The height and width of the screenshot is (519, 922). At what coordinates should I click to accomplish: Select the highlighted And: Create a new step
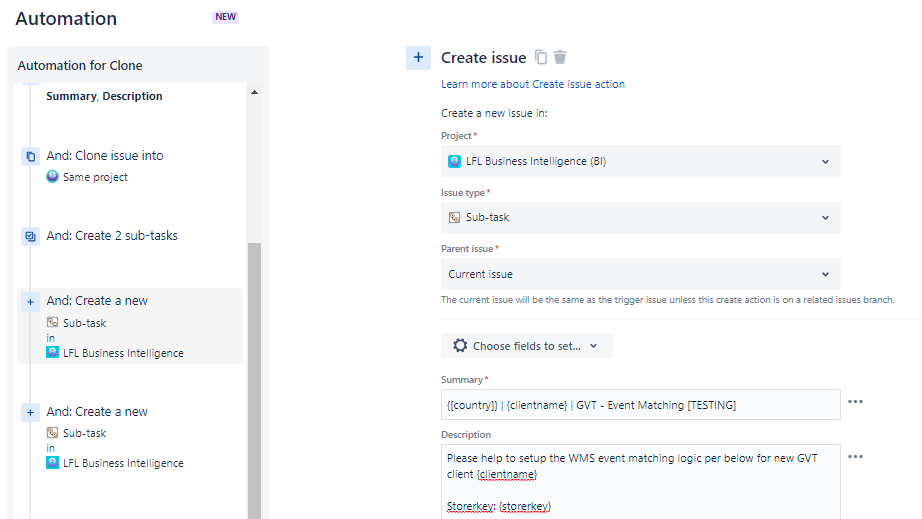click(x=130, y=326)
